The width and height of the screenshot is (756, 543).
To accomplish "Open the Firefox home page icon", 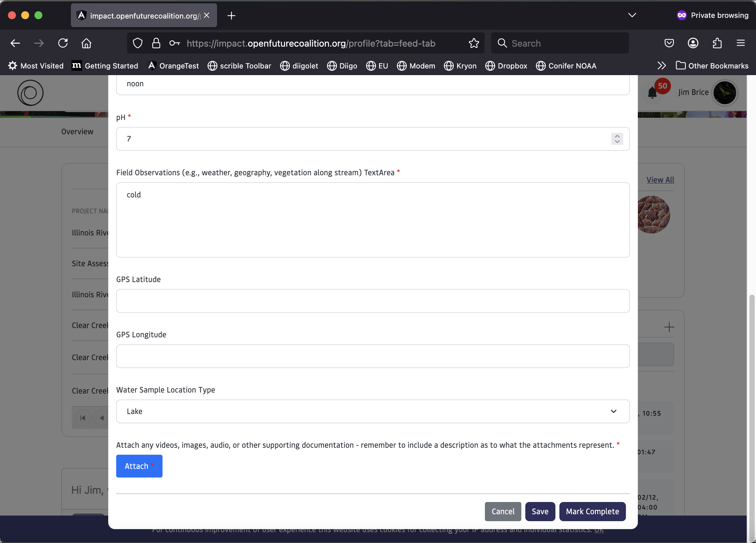I will point(86,43).
